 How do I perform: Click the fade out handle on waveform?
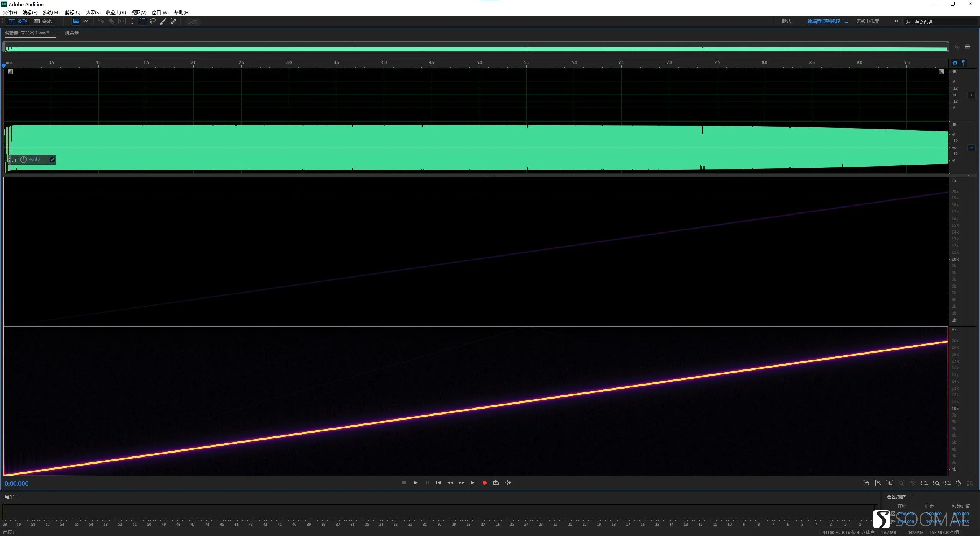point(941,72)
